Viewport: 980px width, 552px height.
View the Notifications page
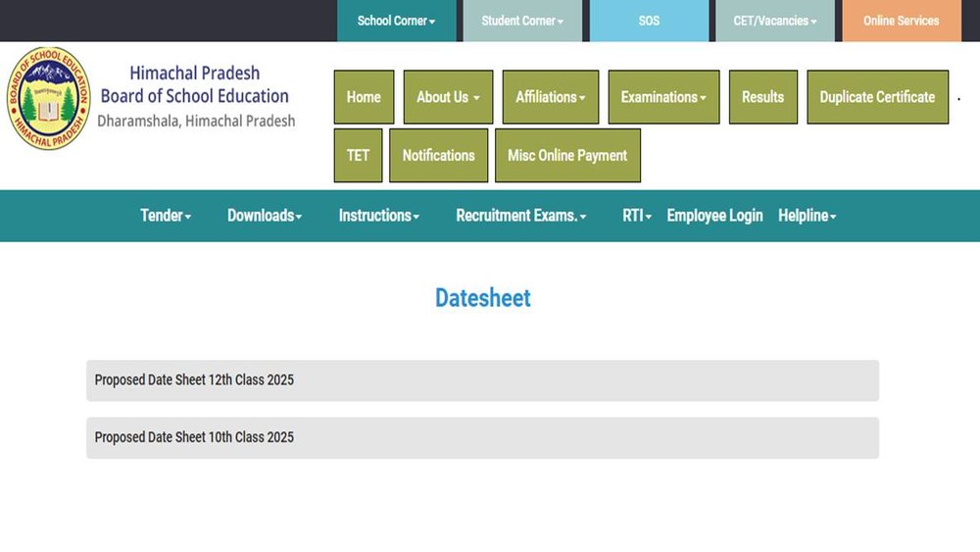pyautogui.click(x=438, y=155)
